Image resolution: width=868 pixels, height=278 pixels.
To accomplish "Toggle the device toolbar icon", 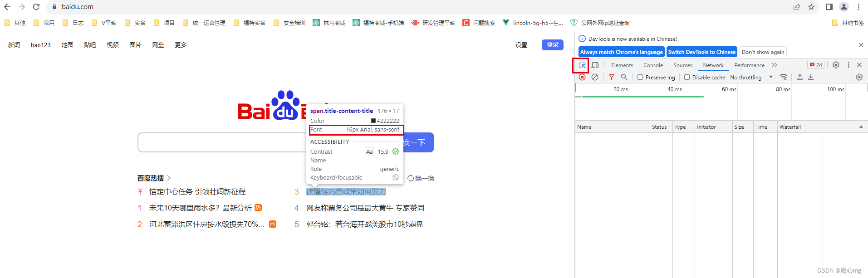I will coord(595,65).
